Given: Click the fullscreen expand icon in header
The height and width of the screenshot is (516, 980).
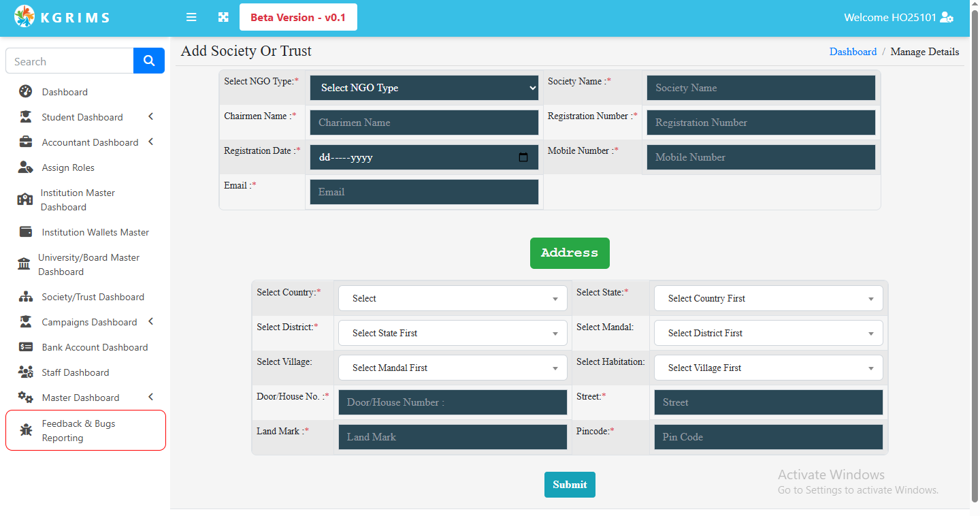Looking at the screenshot, I should (x=223, y=18).
